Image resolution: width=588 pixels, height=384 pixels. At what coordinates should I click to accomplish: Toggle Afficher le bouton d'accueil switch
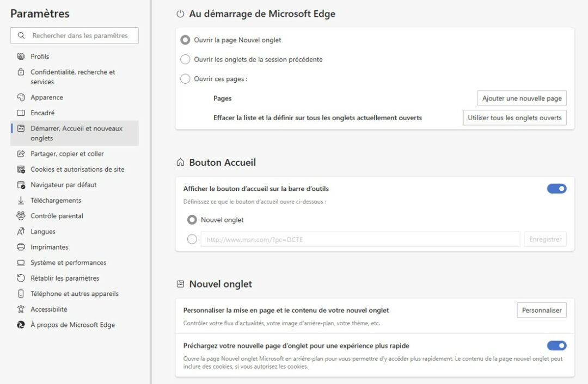pyautogui.click(x=556, y=188)
